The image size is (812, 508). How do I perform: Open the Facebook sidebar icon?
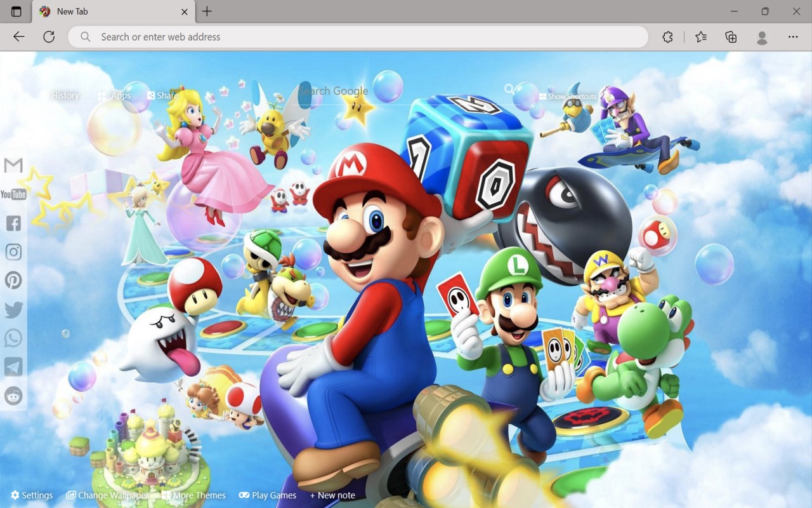pyautogui.click(x=13, y=223)
